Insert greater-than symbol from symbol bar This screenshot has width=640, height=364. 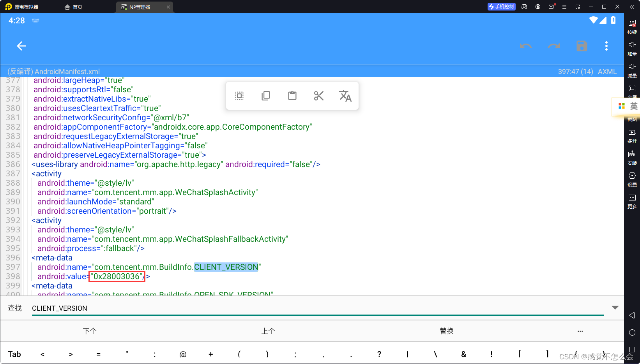[71, 354]
